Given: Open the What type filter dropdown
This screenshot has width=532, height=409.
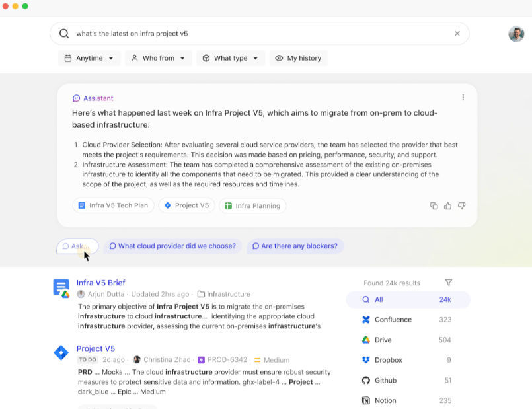Looking at the screenshot, I should [x=231, y=58].
